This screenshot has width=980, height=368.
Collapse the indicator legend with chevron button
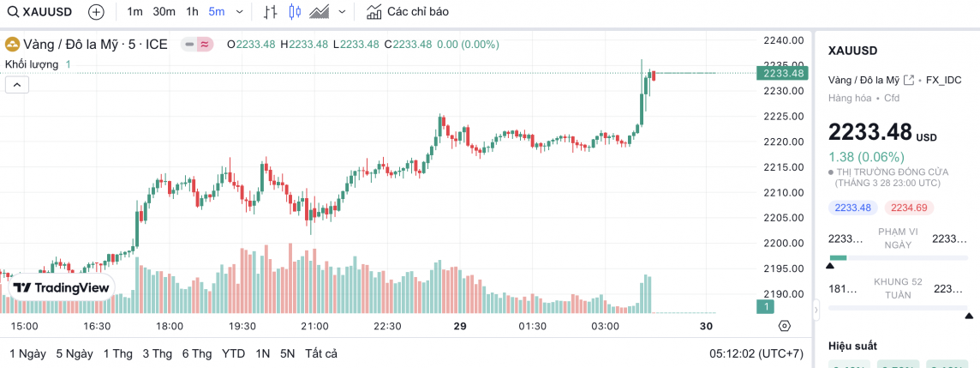point(17,84)
